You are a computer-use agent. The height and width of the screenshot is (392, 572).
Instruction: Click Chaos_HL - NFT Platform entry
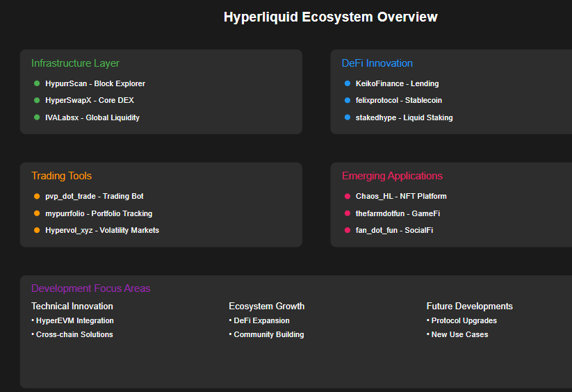[x=401, y=196]
